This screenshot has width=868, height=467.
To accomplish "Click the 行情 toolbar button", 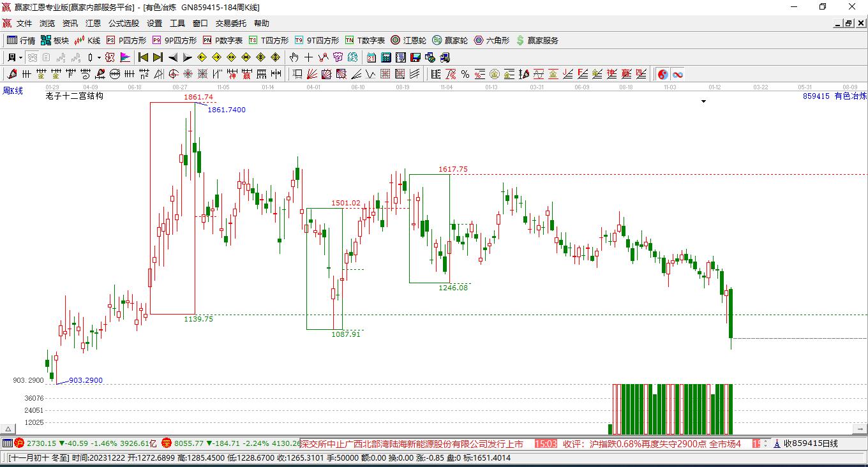I will [x=21, y=40].
